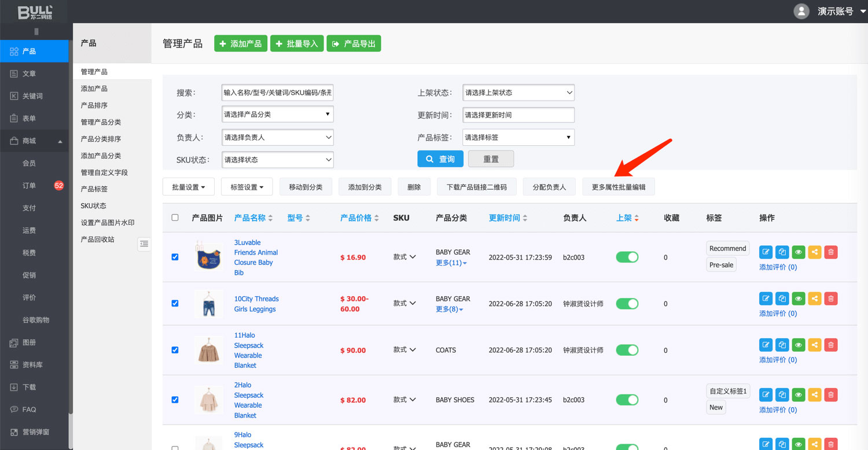
Task: Click the red trash icon for 3Luvable bib
Action: point(830,252)
